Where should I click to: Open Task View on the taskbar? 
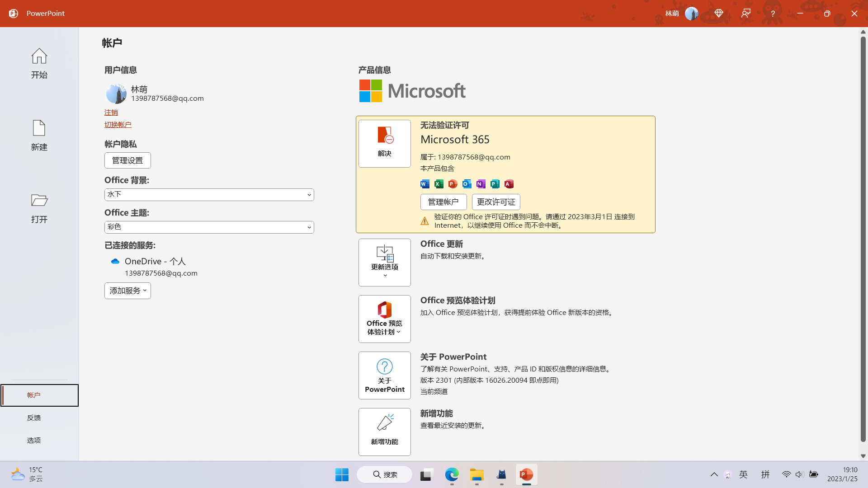(426, 474)
